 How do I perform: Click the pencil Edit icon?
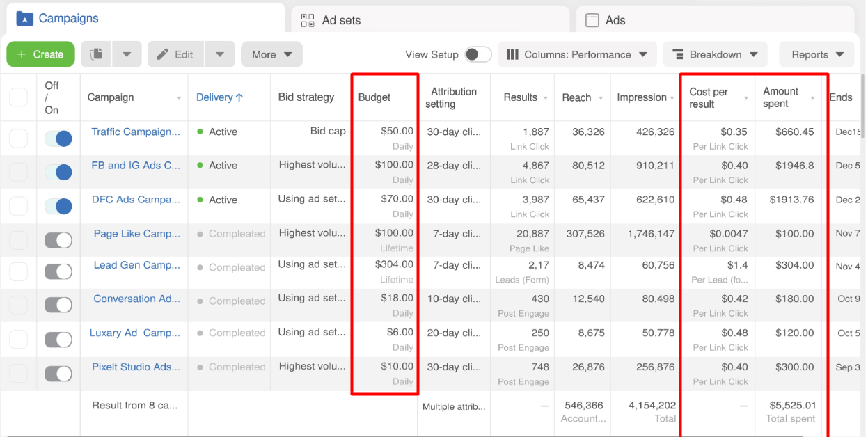(163, 54)
